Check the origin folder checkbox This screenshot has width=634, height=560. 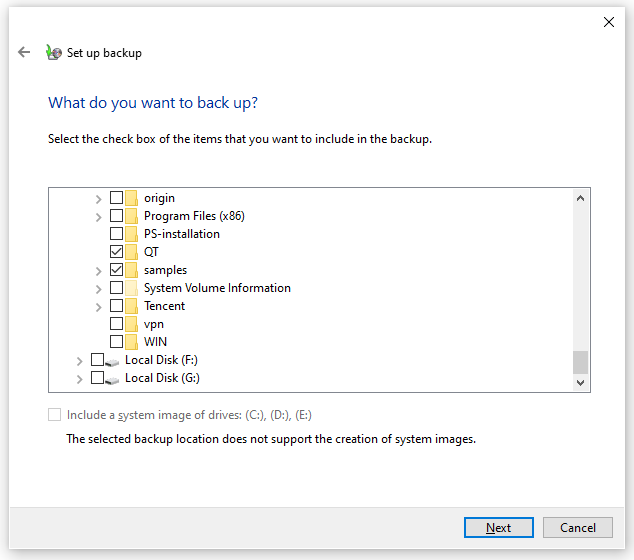[x=116, y=198]
